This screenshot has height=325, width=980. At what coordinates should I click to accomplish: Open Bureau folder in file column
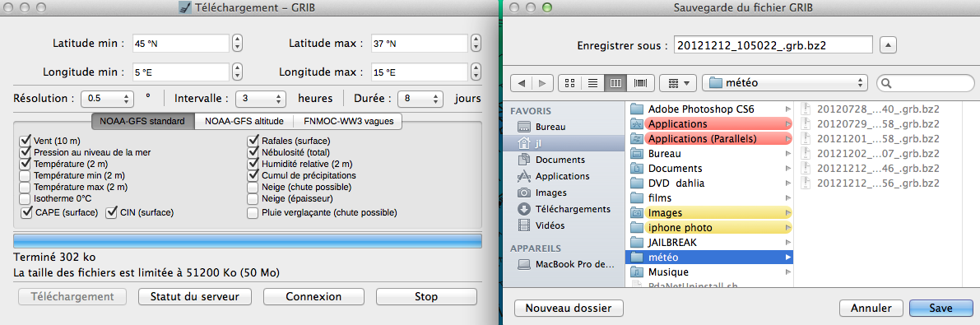pos(709,153)
